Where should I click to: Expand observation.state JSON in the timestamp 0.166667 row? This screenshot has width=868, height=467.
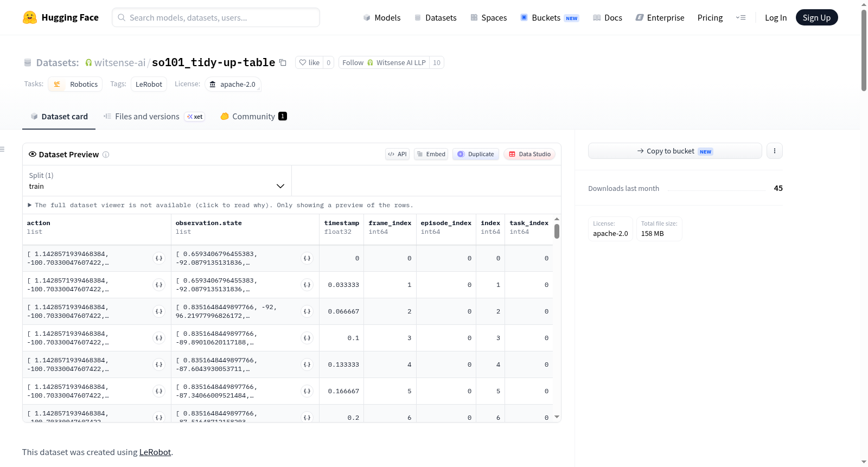(x=307, y=391)
